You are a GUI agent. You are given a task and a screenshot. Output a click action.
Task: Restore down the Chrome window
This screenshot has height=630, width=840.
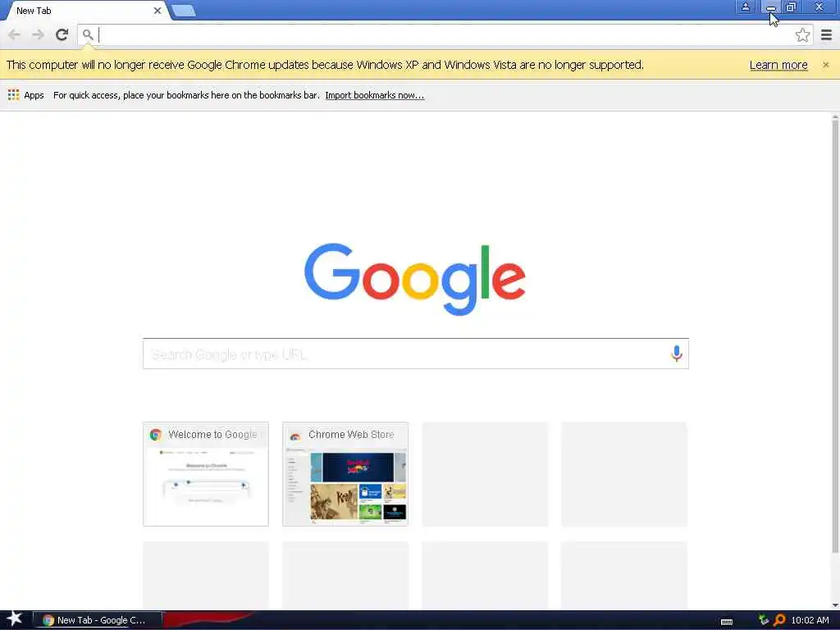(x=791, y=7)
